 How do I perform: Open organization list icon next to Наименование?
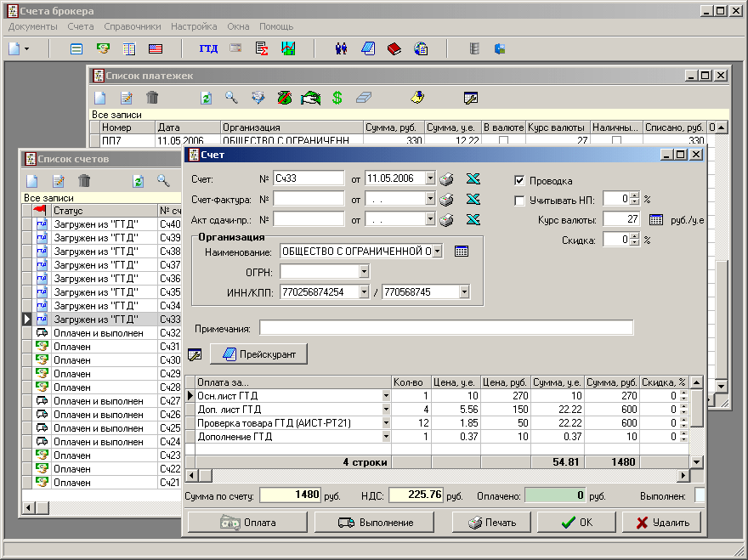(x=461, y=251)
